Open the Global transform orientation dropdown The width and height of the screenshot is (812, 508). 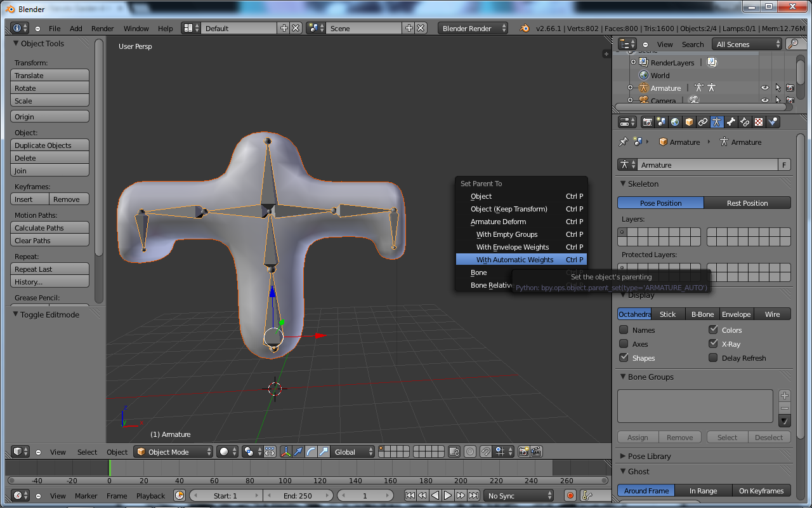point(353,451)
